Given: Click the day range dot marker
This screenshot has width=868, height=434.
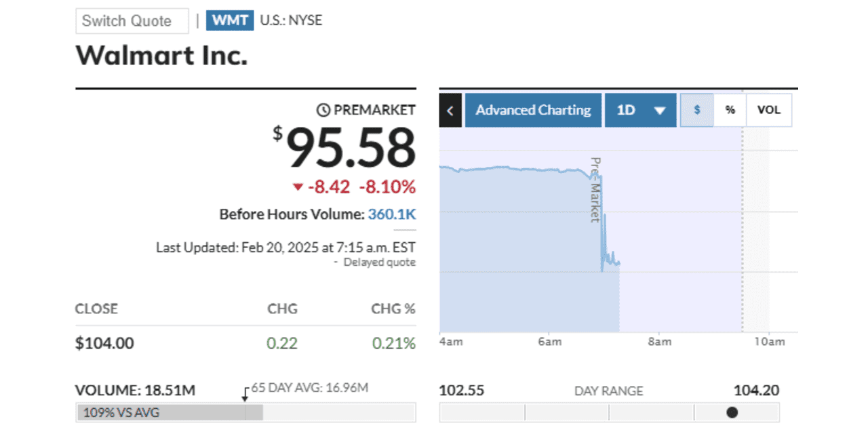Looking at the screenshot, I should click(732, 412).
